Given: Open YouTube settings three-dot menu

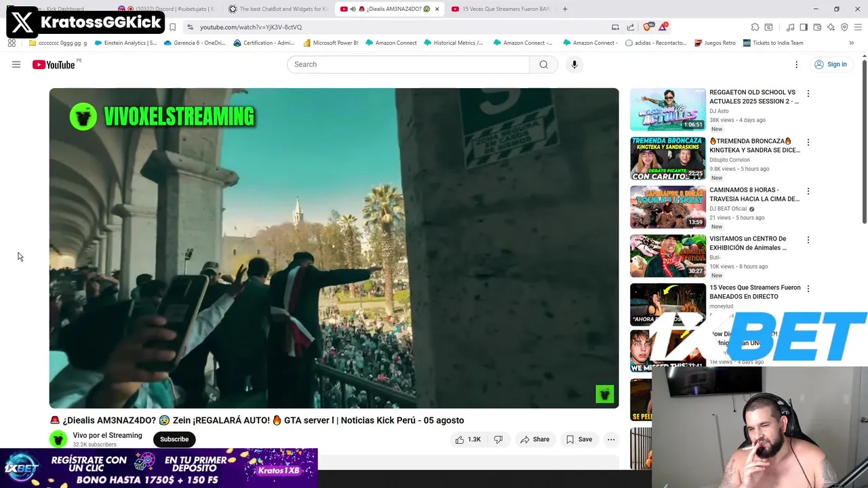Looking at the screenshot, I should pyautogui.click(x=796, y=64).
